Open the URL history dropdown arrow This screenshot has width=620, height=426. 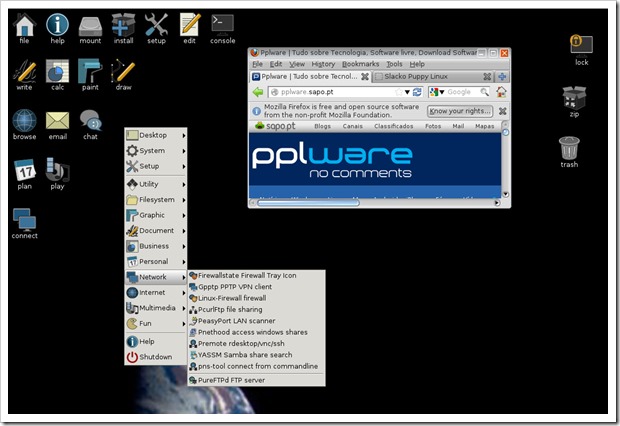point(407,92)
